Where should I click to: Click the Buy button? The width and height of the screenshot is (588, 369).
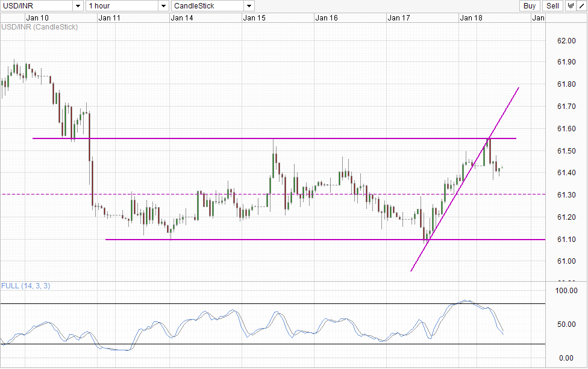[x=530, y=5]
